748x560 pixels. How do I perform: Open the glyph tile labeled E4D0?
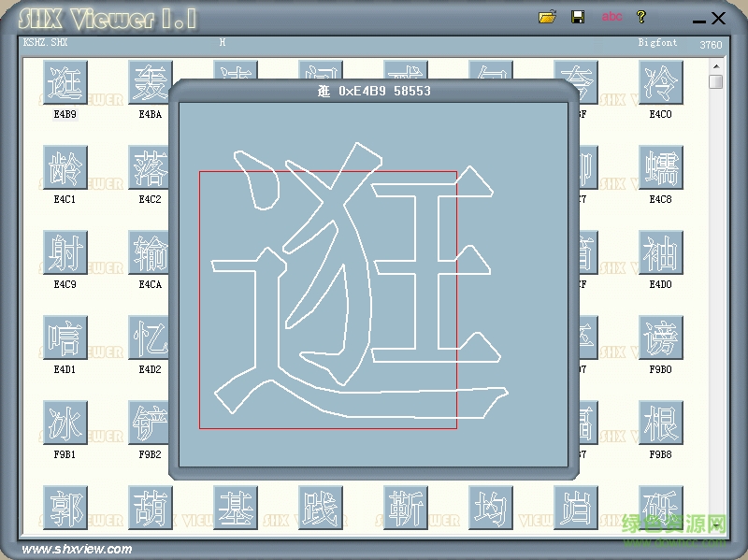(660, 253)
